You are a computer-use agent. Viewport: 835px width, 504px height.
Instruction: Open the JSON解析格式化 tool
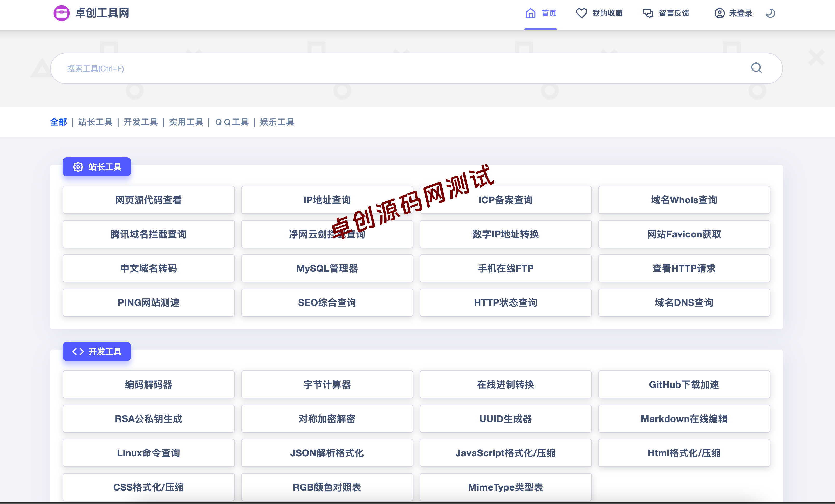coord(327,453)
